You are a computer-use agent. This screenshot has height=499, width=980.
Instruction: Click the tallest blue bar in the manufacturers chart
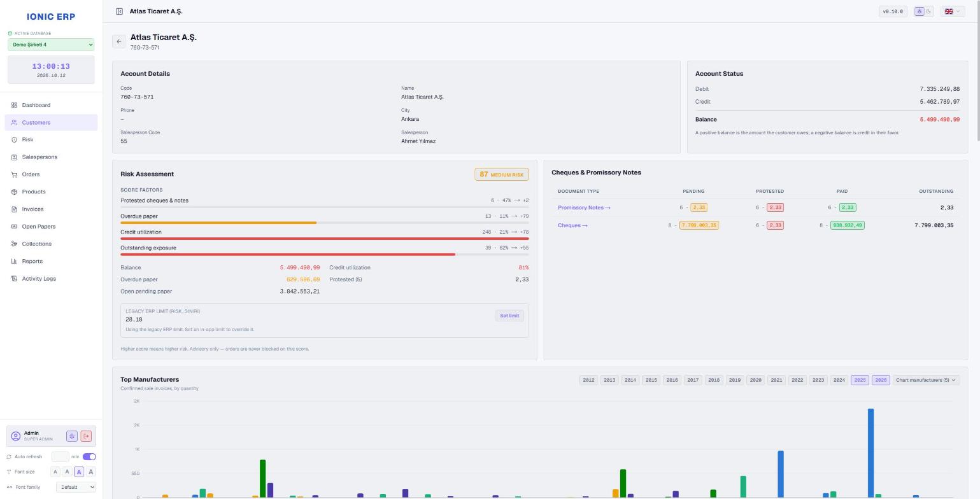tap(870, 453)
